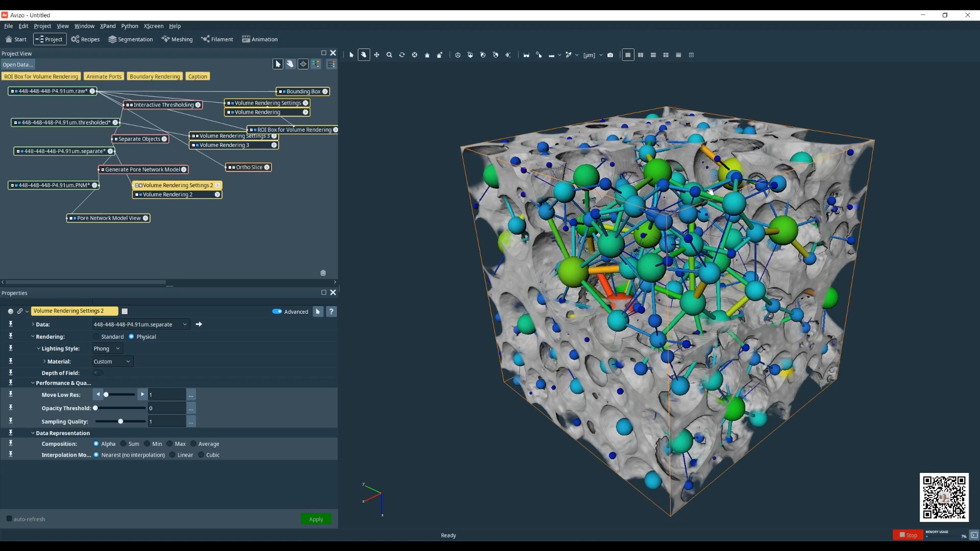Adjust the Sampling Quality slider
This screenshot has height=551, width=980.
(120, 421)
